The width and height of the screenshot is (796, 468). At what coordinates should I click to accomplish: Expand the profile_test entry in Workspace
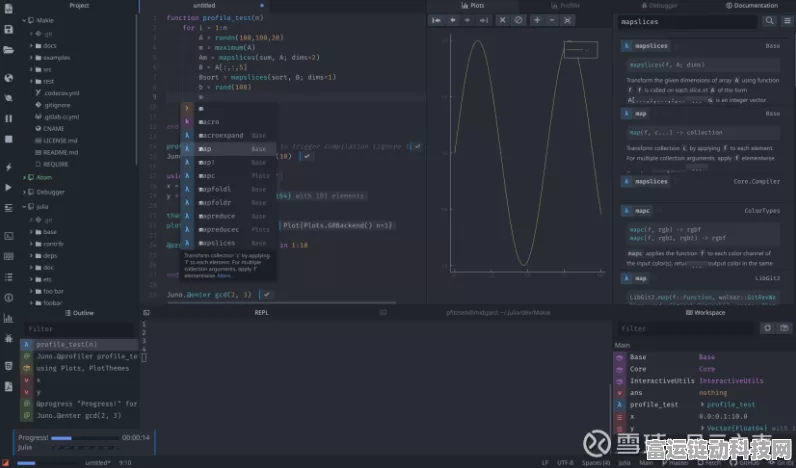tap(702, 405)
